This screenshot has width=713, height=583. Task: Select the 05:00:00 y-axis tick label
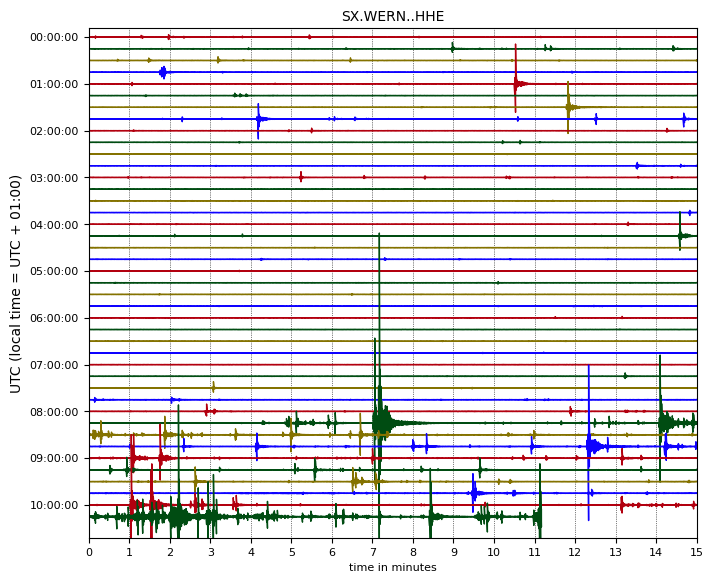54,271
